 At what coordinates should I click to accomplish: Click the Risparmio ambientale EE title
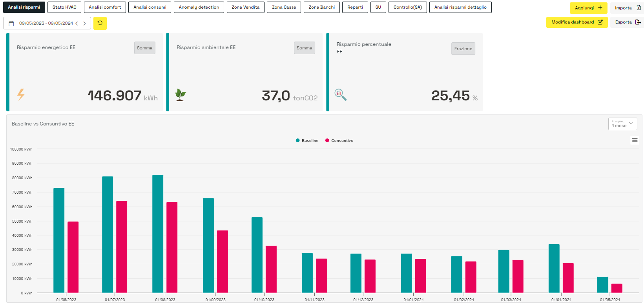click(206, 47)
